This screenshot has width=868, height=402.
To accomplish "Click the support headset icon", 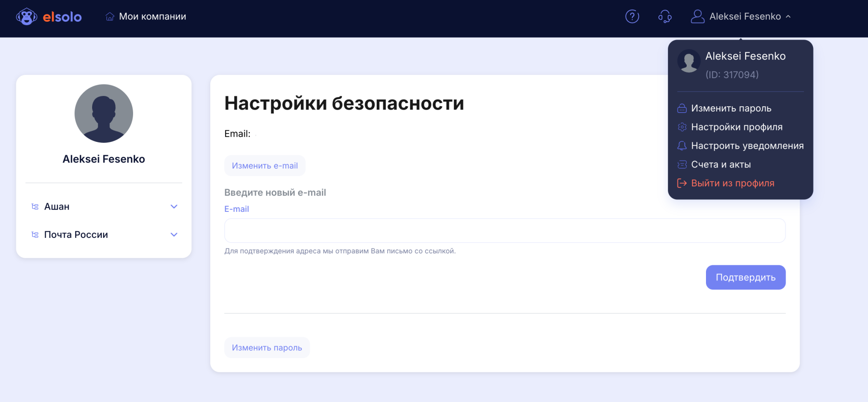I will (x=665, y=16).
